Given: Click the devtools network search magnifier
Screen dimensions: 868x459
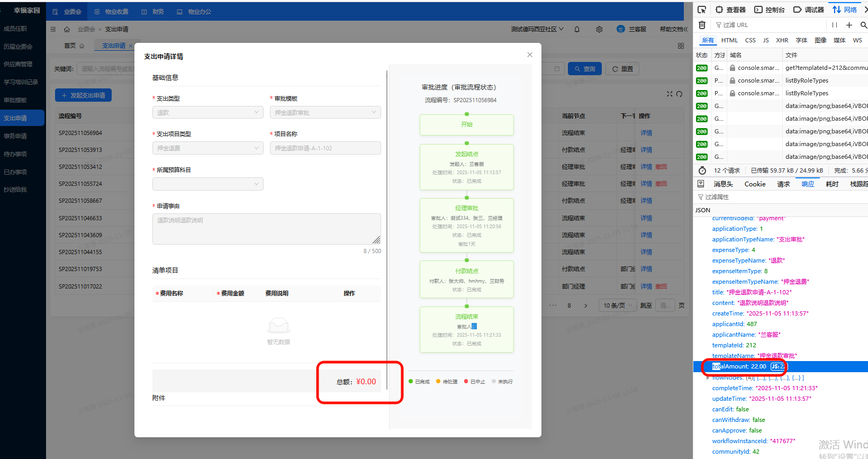Looking at the screenshot, I should tap(863, 25).
